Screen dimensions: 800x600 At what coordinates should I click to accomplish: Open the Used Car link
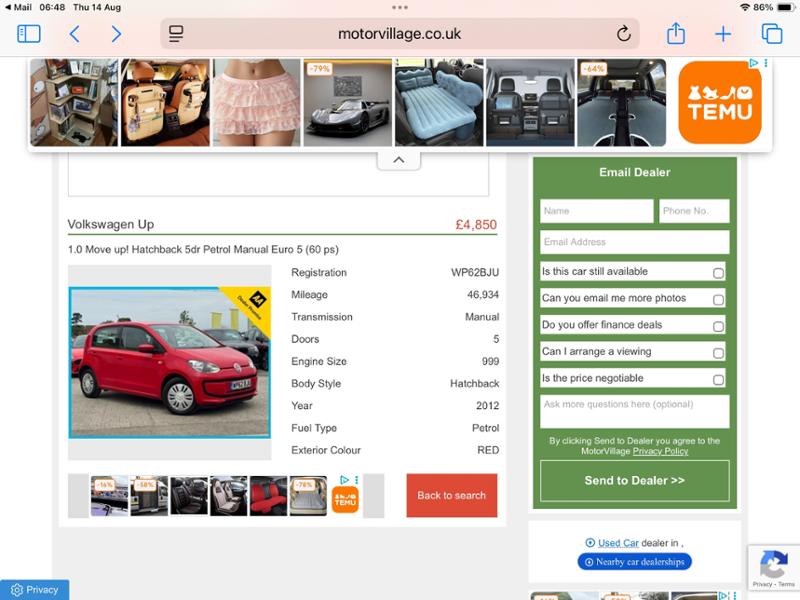point(618,543)
